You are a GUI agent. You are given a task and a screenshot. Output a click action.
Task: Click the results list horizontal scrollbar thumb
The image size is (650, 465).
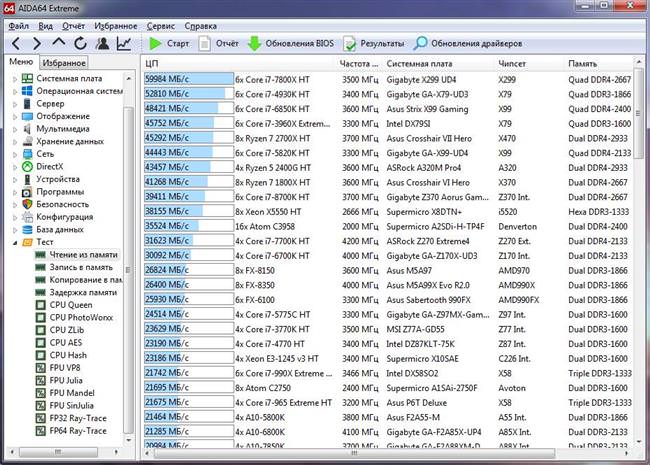tap(354, 453)
